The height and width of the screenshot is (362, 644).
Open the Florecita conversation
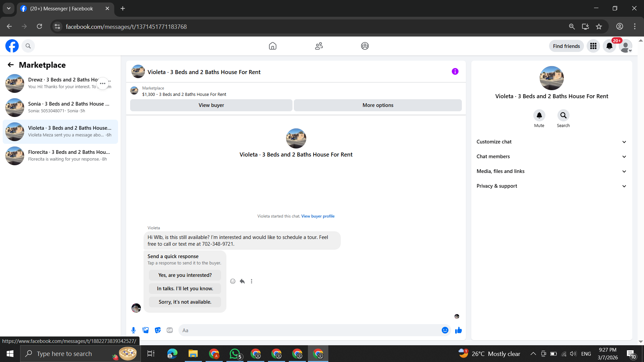tap(60, 156)
